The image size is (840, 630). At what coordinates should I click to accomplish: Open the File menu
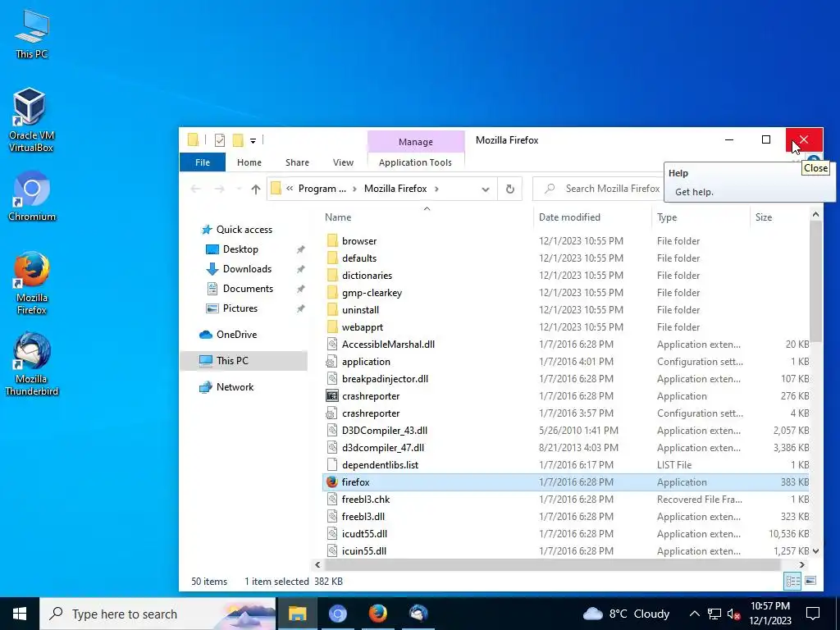pos(203,162)
